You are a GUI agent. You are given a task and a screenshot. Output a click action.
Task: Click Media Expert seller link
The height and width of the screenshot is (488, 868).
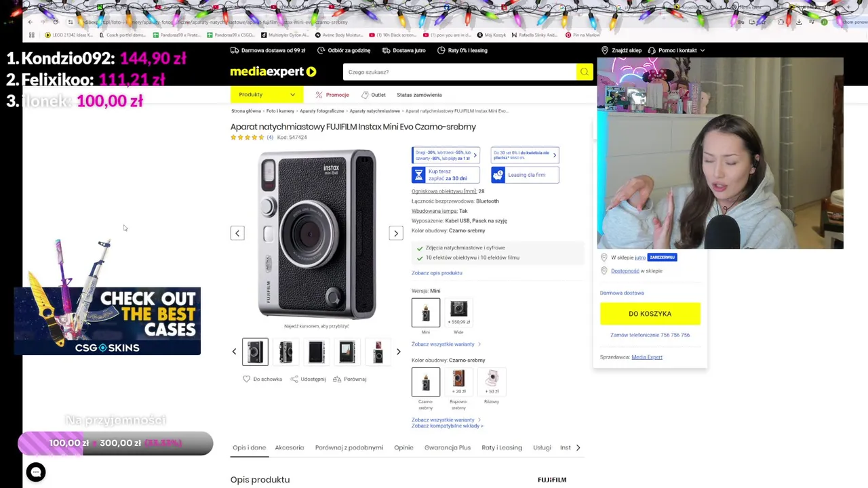[647, 357]
